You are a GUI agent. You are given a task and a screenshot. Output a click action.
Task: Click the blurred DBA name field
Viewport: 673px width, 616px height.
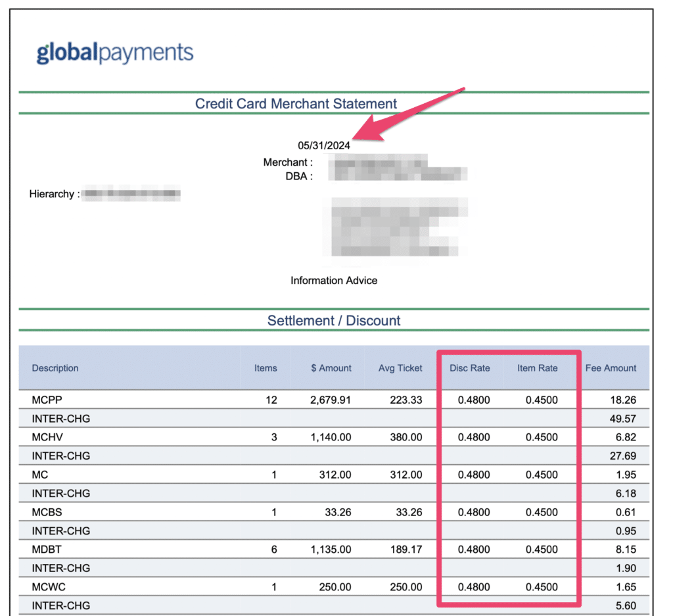click(398, 176)
